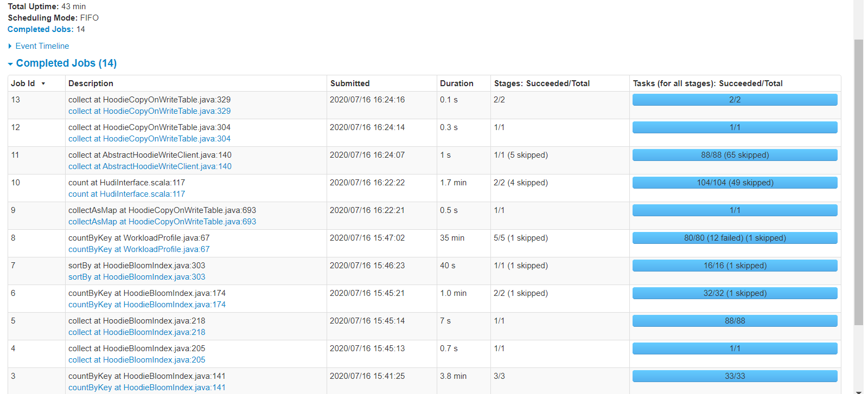
Task: Sort by Tasks Succeeded/Total column header
Action: pos(708,83)
